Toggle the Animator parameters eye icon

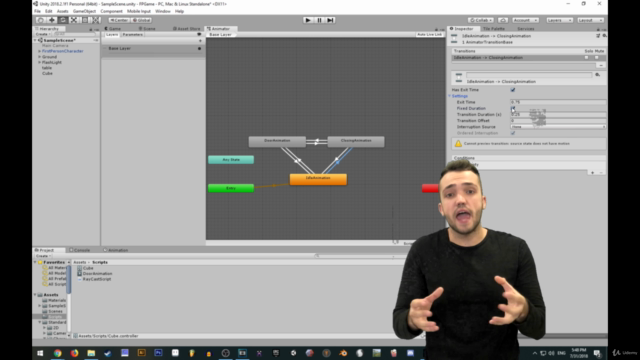click(x=199, y=35)
